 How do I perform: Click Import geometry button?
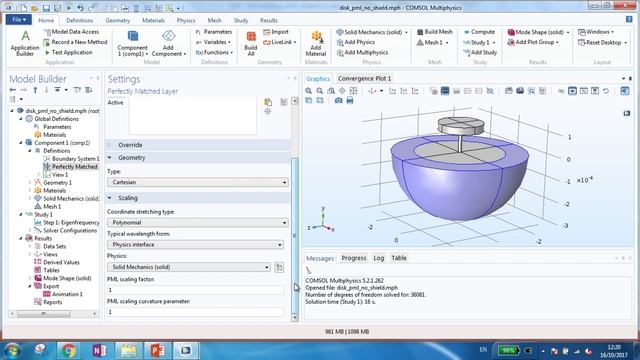click(276, 32)
